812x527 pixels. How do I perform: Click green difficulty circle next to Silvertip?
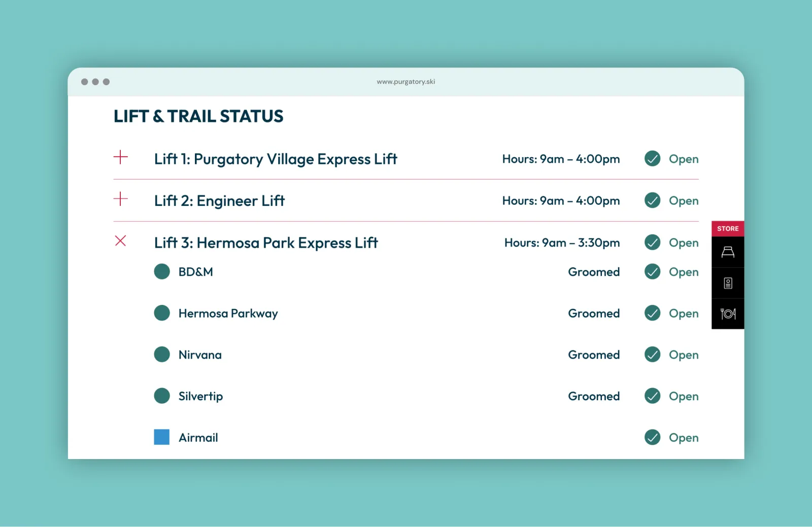click(x=162, y=396)
